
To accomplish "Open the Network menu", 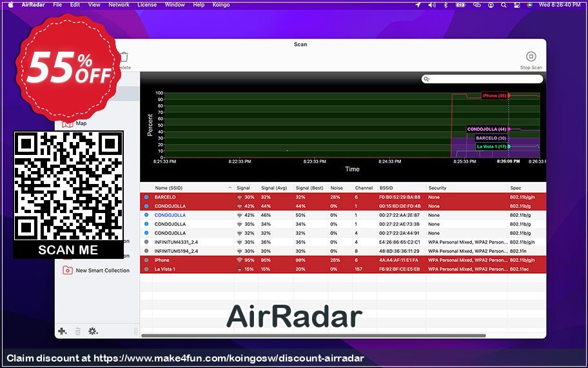I will [119, 5].
